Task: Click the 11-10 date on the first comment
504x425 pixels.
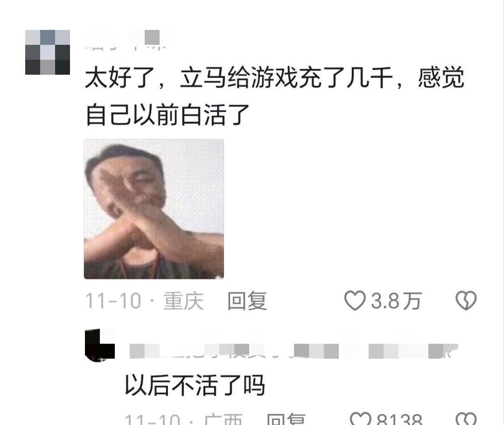Action: click(113, 301)
